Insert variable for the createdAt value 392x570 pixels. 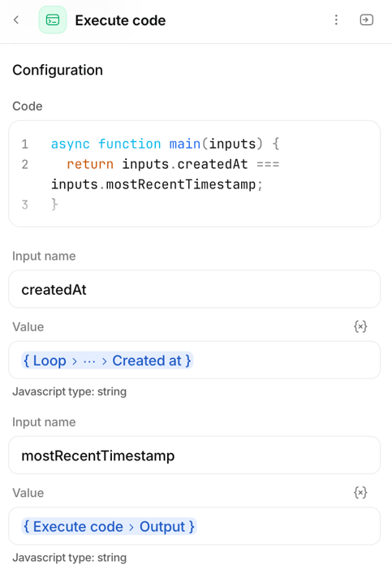[360, 326]
